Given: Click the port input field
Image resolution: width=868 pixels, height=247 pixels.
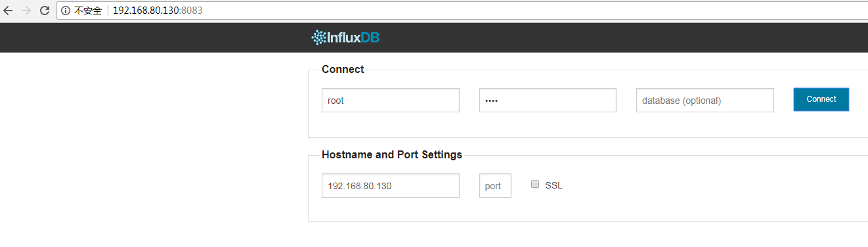Looking at the screenshot, I should coord(495,185).
